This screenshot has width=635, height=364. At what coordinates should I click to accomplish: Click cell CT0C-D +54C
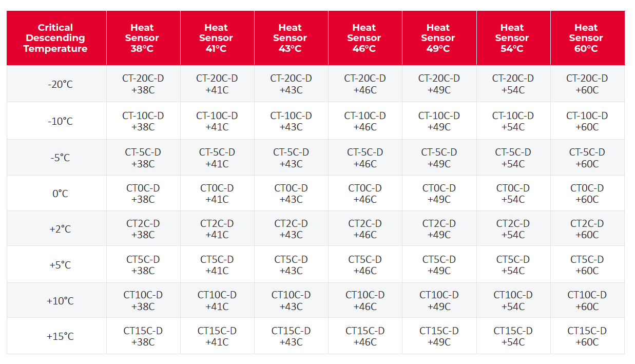pyautogui.click(x=513, y=194)
